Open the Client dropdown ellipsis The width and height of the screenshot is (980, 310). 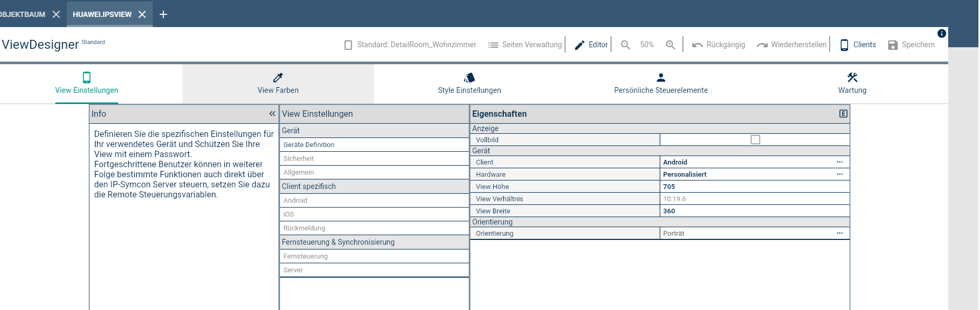839,162
